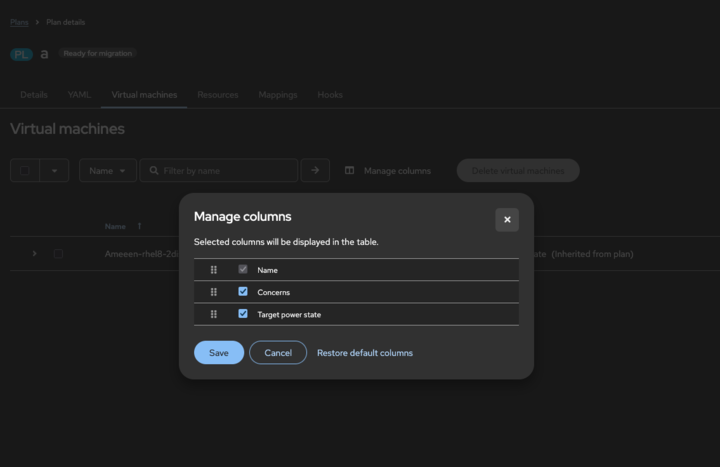
Task: Cancel the Manage columns dialog
Action: tap(278, 353)
